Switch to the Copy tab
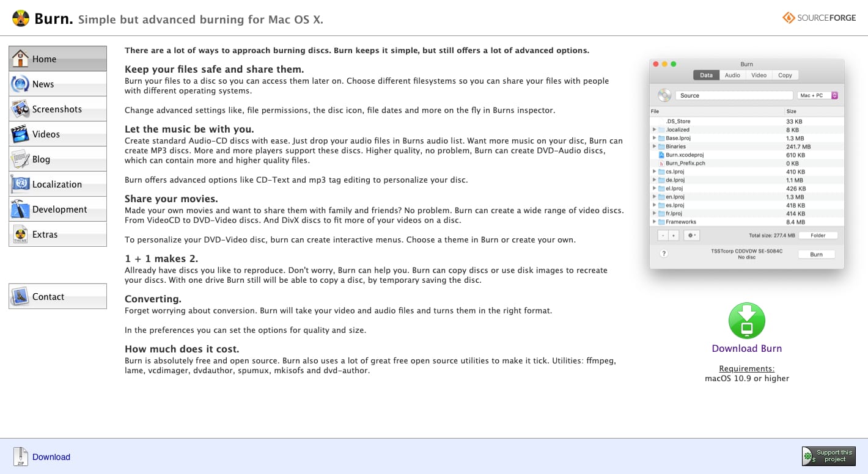This screenshot has width=868, height=474. coord(785,75)
